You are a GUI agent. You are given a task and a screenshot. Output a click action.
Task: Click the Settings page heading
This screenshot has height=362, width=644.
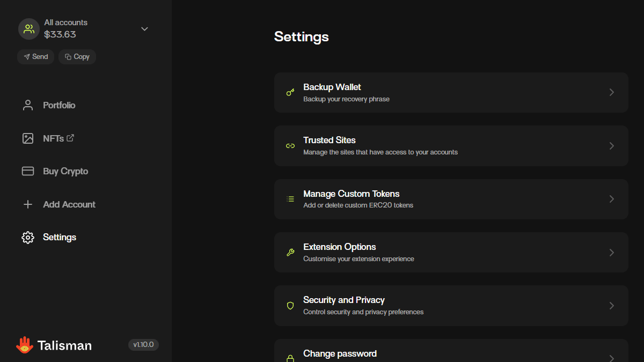point(302,37)
